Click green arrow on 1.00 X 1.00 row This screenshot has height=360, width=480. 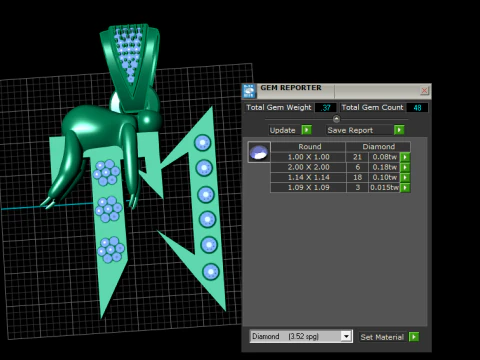pyautogui.click(x=405, y=157)
